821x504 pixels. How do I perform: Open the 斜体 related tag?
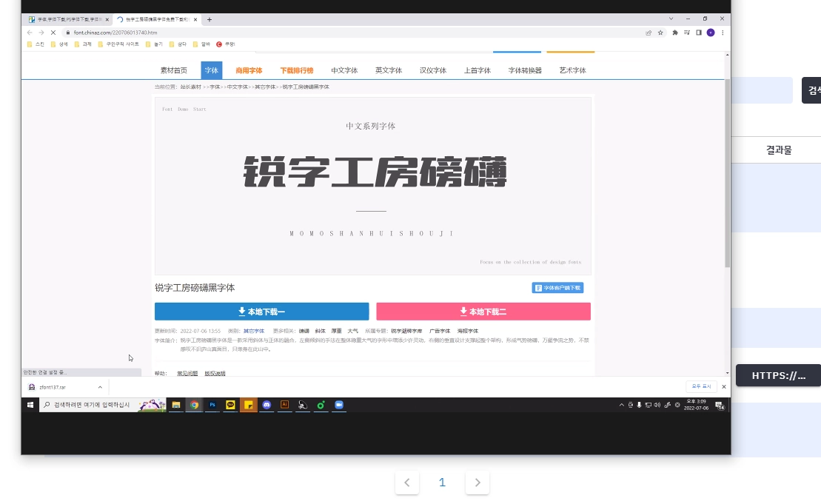pyautogui.click(x=320, y=331)
